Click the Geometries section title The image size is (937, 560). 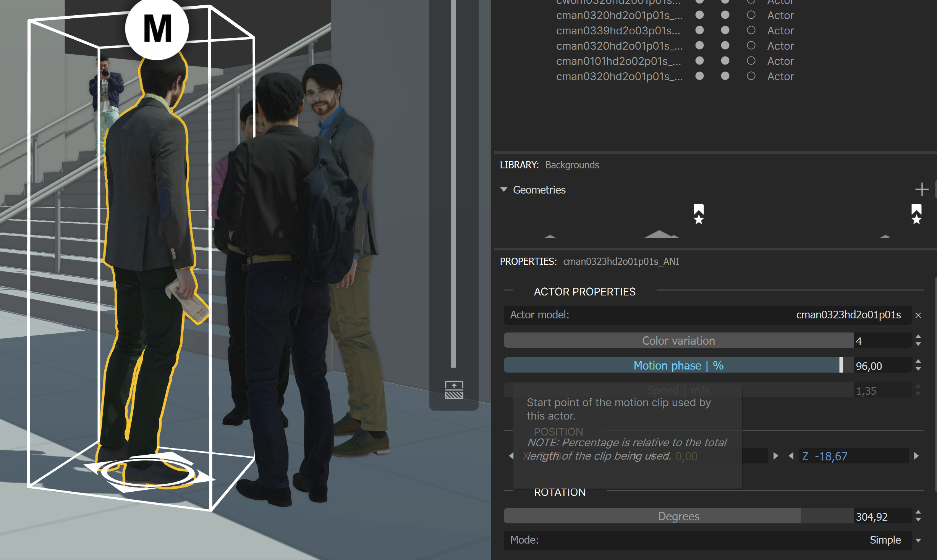point(539,190)
